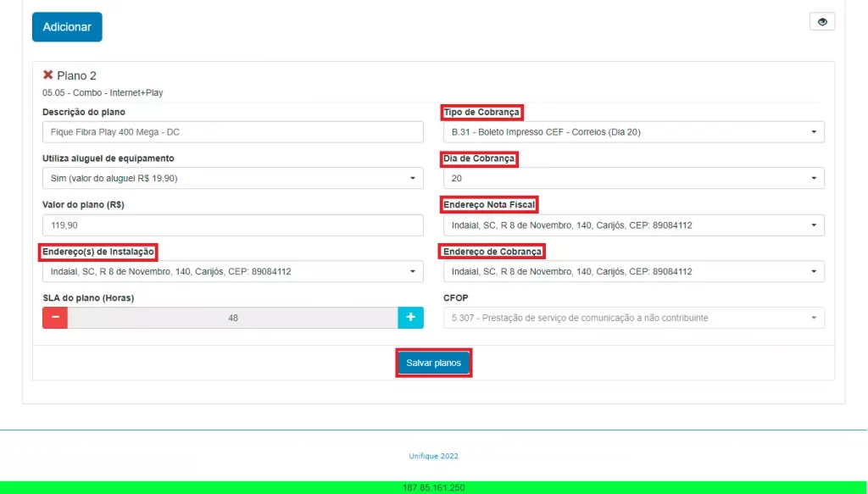Open the Endereço(s) de Instalação dropdown
The width and height of the screenshot is (868, 494).
(x=233, y=272)
